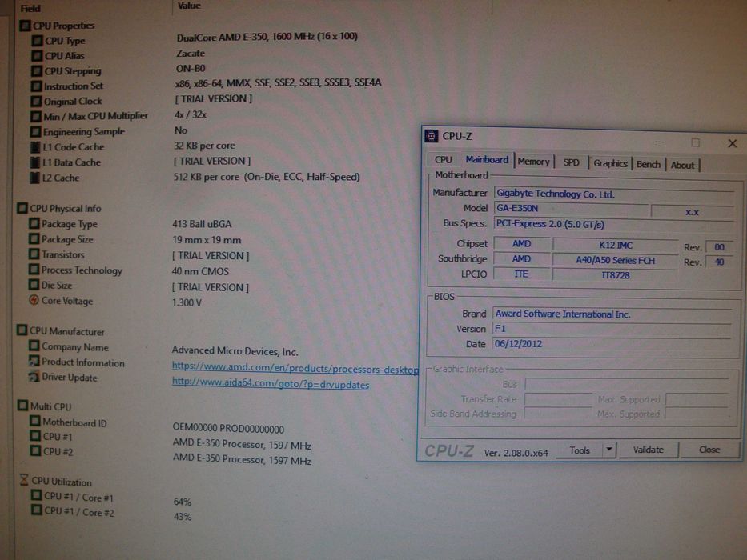
Task: Open the Tools dropdown arrow in CPU-Z
Action: 609,450
